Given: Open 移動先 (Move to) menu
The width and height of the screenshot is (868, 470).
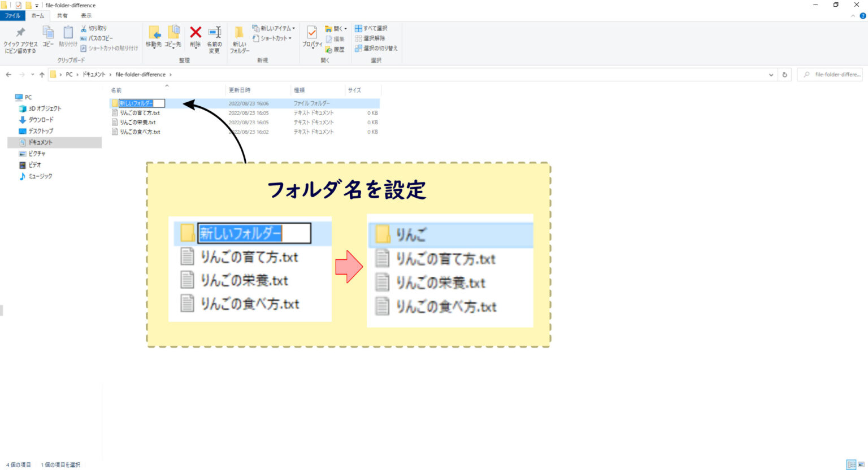Looking at the screenshot, I should pos(154,37).
